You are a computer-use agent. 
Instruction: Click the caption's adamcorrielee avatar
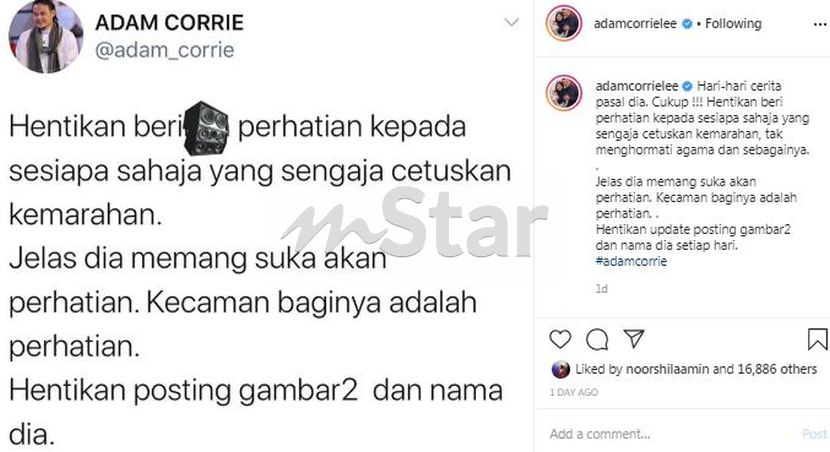[x=564, y=93]
